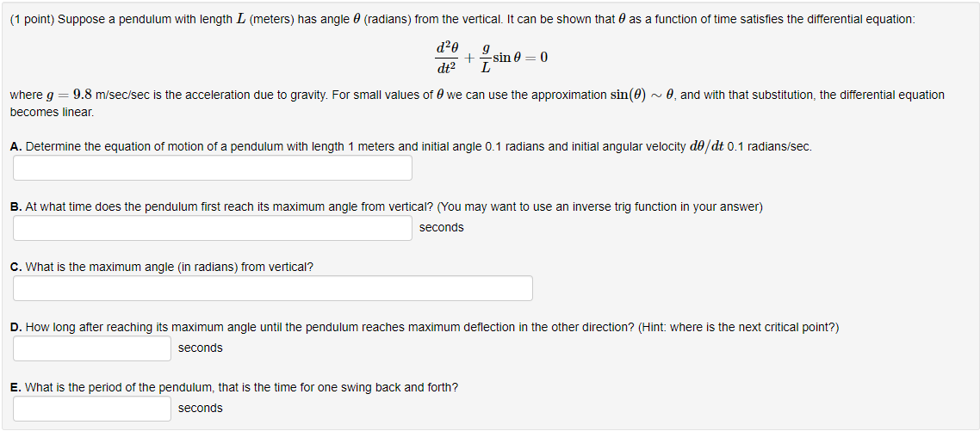Click the answer box for part A
This screenshot has height=431, width=980.
click(213, 168)
